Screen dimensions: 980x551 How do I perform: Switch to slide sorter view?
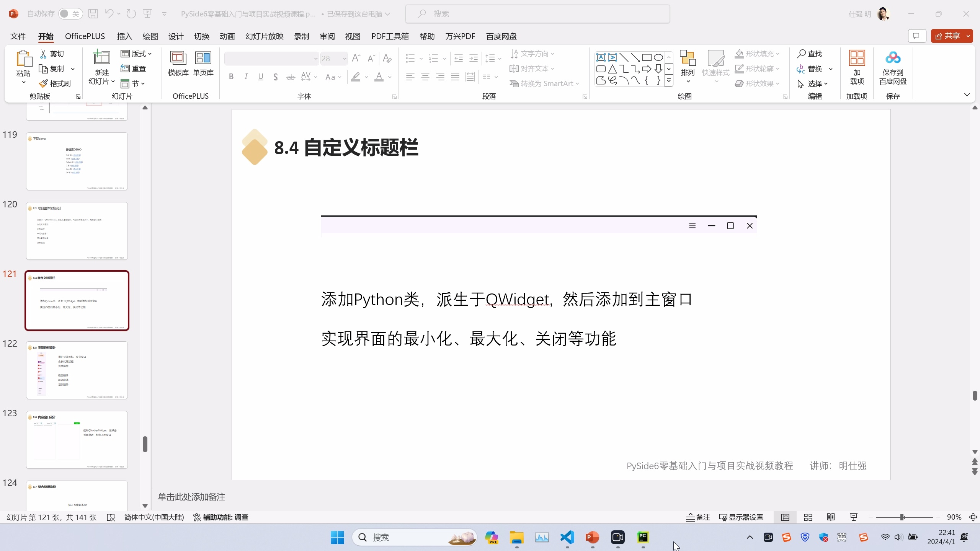(808, 517)
